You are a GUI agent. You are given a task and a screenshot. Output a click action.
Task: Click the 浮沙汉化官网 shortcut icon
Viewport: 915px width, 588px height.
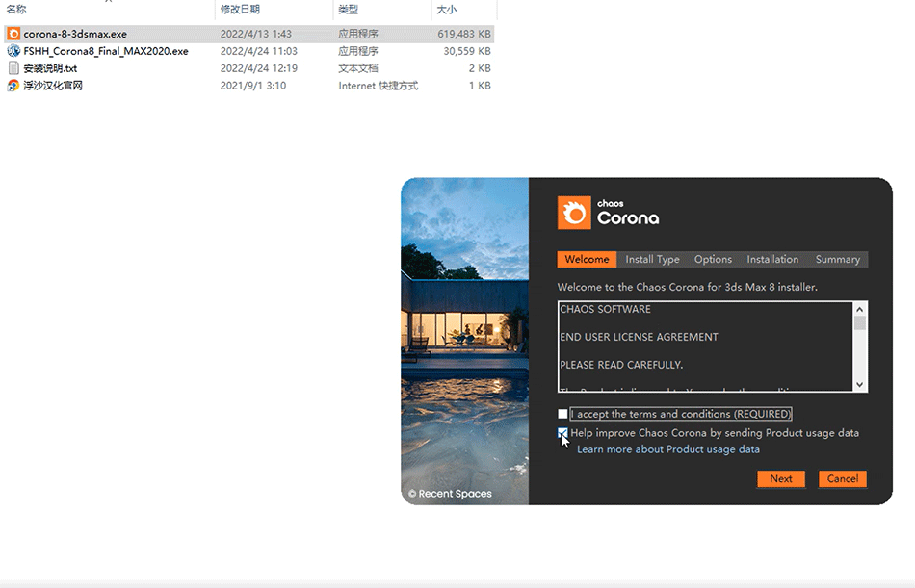13,86
